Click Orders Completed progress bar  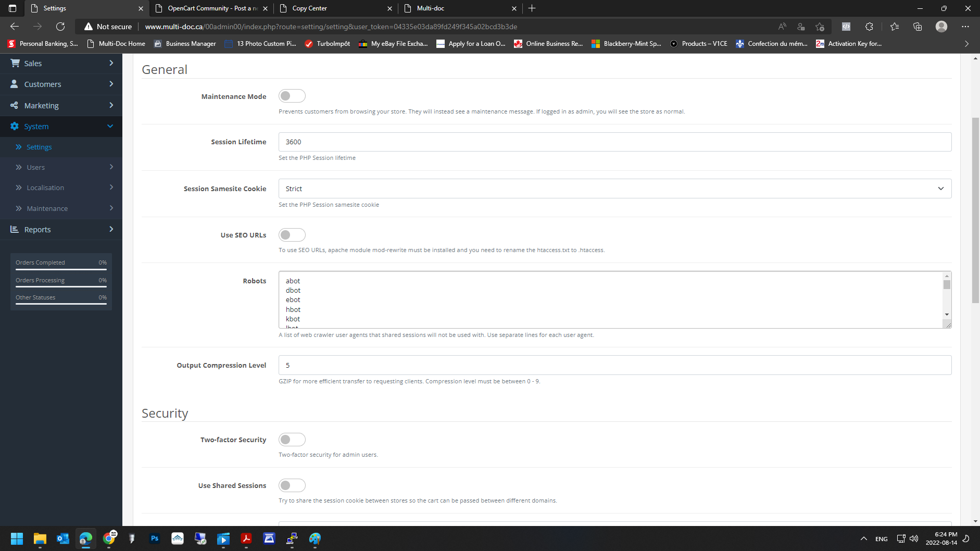click(x=61, y=269)
